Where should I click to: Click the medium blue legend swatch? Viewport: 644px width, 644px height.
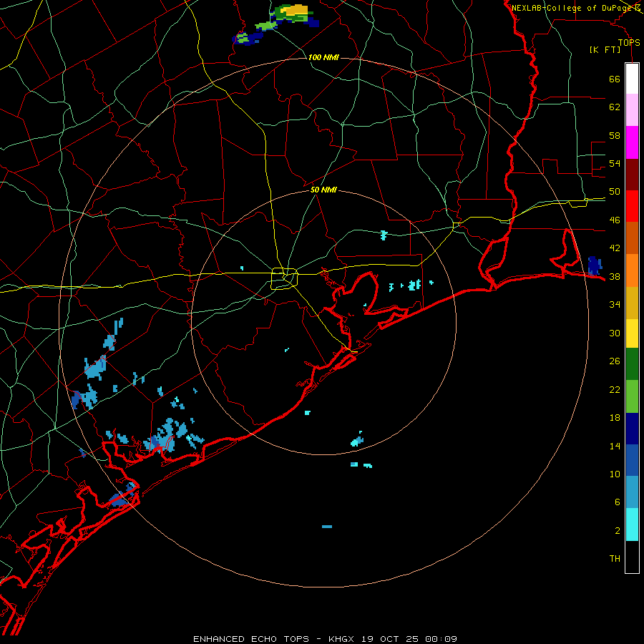click(x=632, y=460)
